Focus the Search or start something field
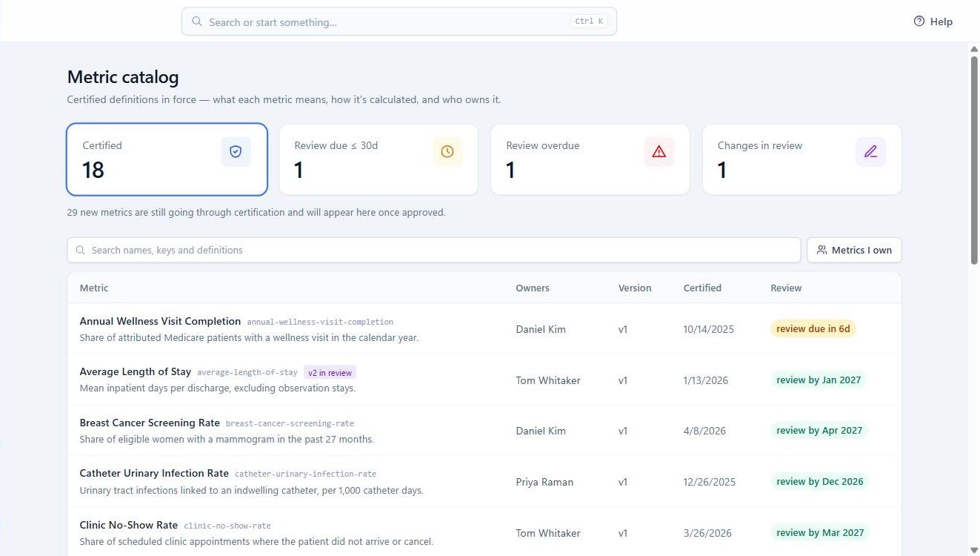Image resolution: width=980 pixels, height=556 pixels. click(399, 21)
